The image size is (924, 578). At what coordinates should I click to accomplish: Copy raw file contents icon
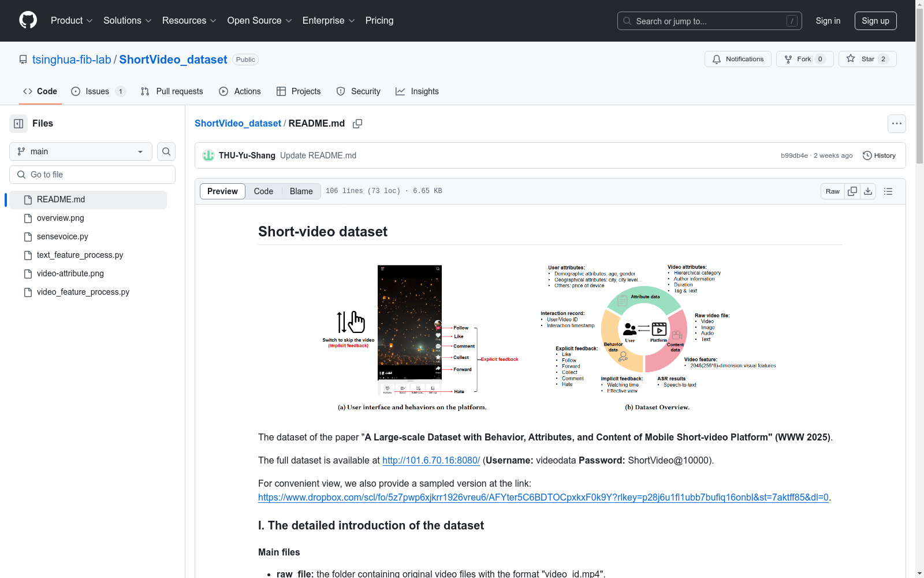852,191
